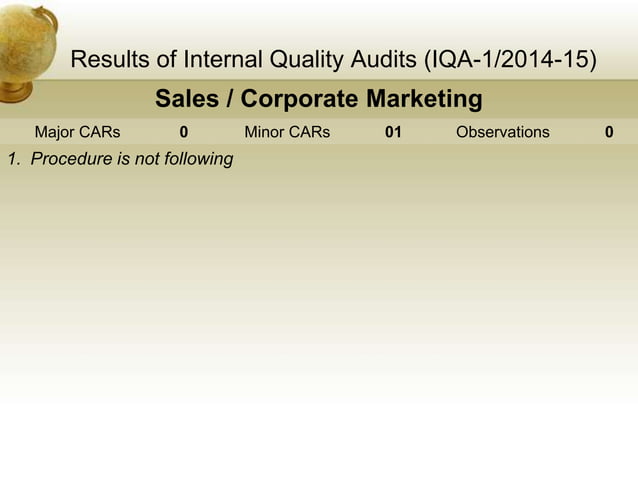Viewport: 638px width, 478px height.
Task: Select the 'Observations' label
Action: tap(503, 132)
